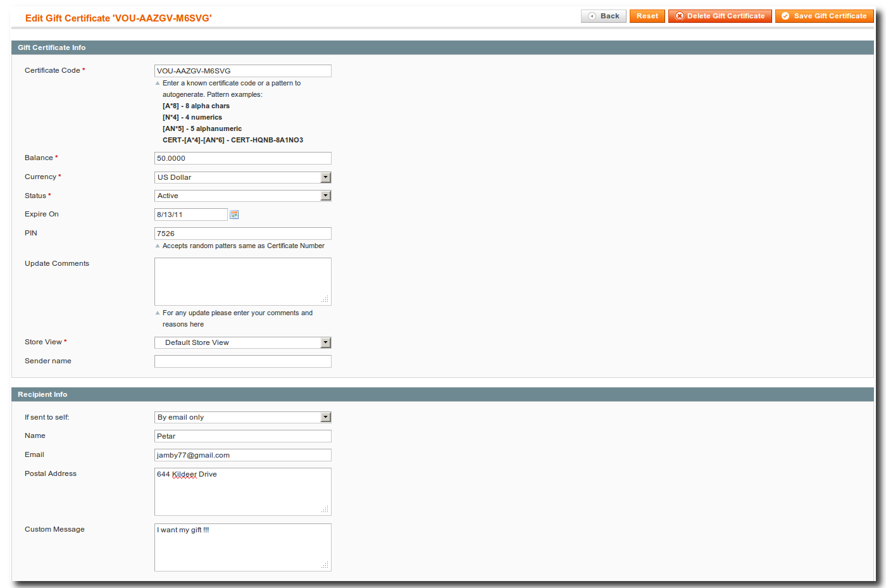The width and height of the screenshot is (886, 588).
Task: Open the Store View dropdown
Action: [243, 342]
